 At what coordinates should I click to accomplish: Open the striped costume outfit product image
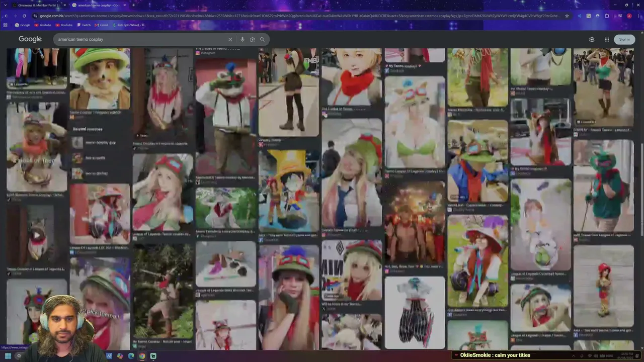(x=415, y=312)
